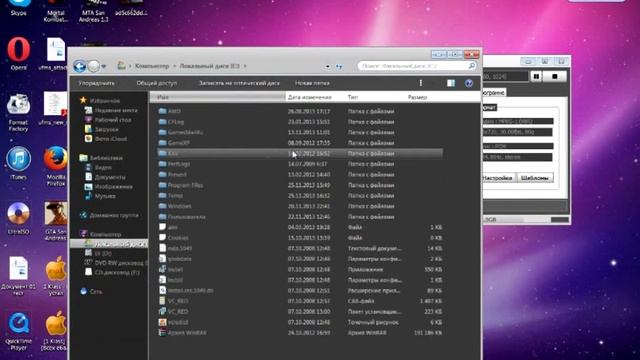Image resolution: width=640 pixels, height=360 pixels.
Task: Open the Opera desktop shortcut
Action: click(19, 53)
